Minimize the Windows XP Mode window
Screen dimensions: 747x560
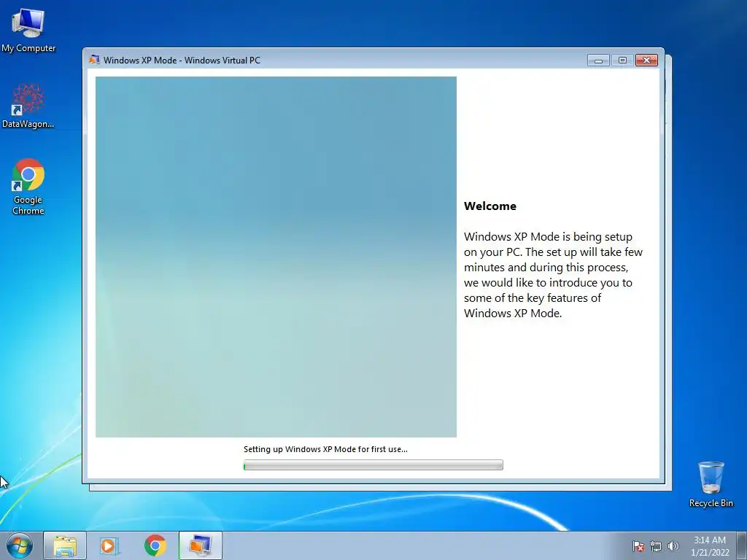tap(598, 60)
